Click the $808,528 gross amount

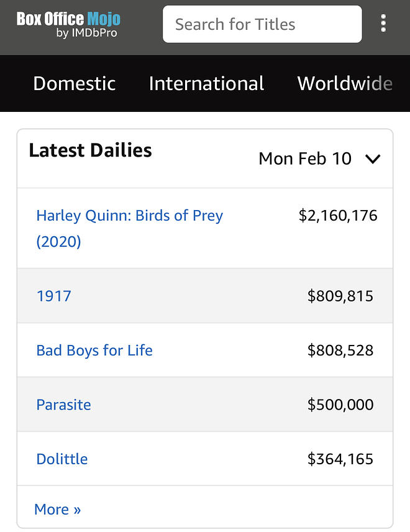(x=340, y=351)
